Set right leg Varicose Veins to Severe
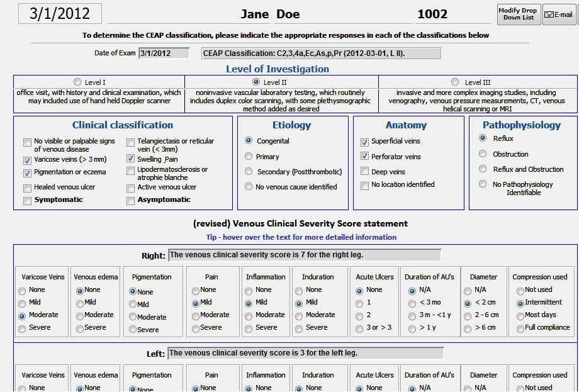579x392 pixels. pyautogui.click(x=22, y=329)
